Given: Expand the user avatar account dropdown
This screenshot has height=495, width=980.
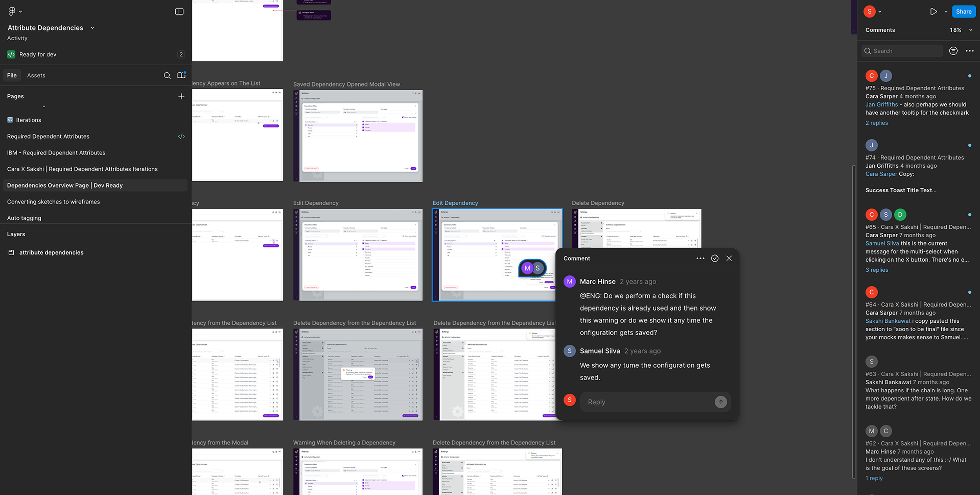Looking at the screenshot, I should pos(880,11).
